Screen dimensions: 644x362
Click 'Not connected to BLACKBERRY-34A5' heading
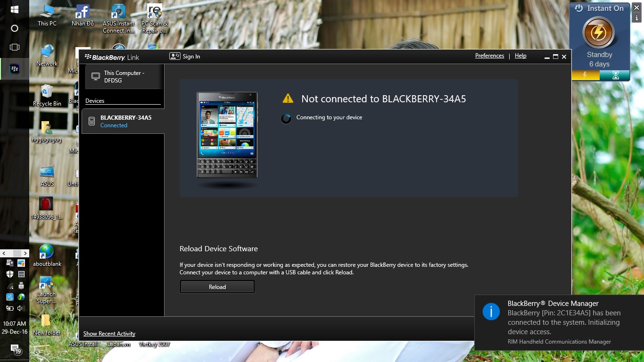coord(383,99)
